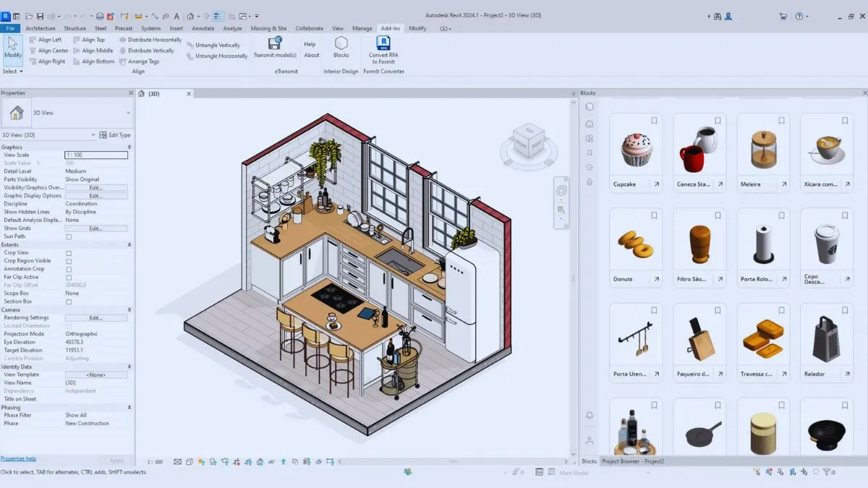Choose Untangle Vertically

point(212,45)
